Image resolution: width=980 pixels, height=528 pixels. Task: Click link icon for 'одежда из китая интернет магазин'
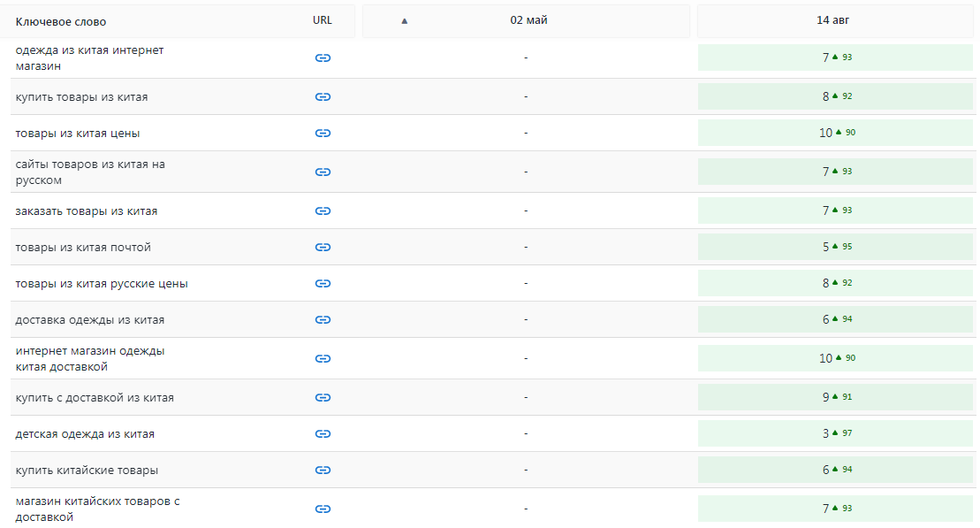[323, 58]
